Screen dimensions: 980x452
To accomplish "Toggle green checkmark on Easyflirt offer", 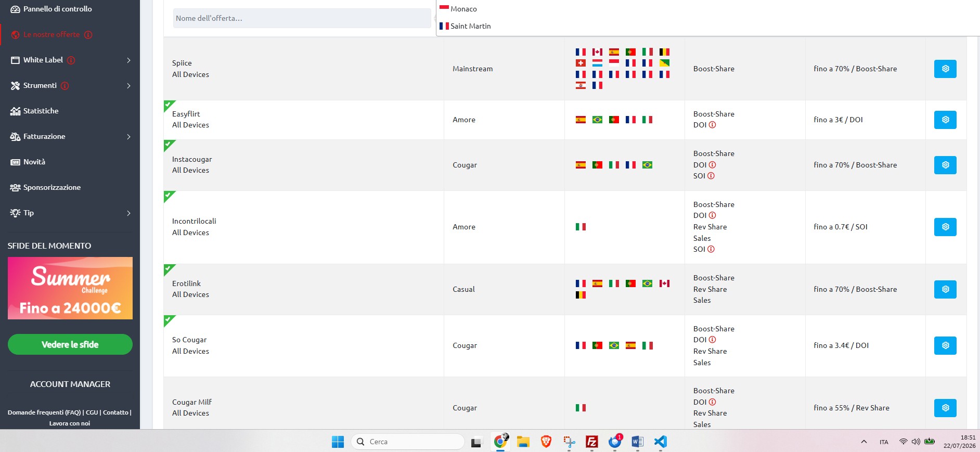I will tap(169, 105).
